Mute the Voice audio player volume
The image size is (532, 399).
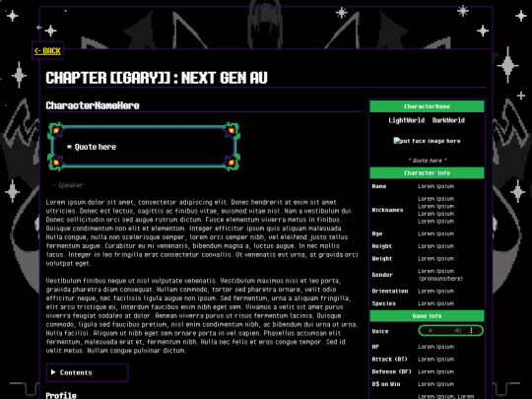click(x=458, y=330)
